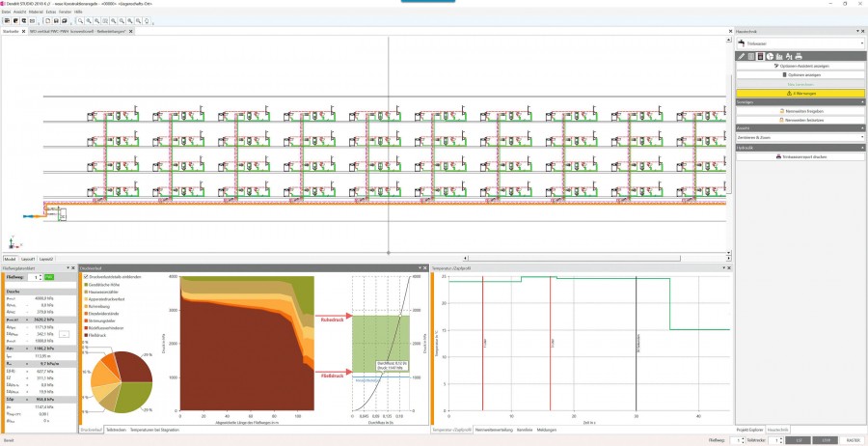Click the save all icon in main toolbar
This screenshot has width=868, height=446.
click(65, 21)
